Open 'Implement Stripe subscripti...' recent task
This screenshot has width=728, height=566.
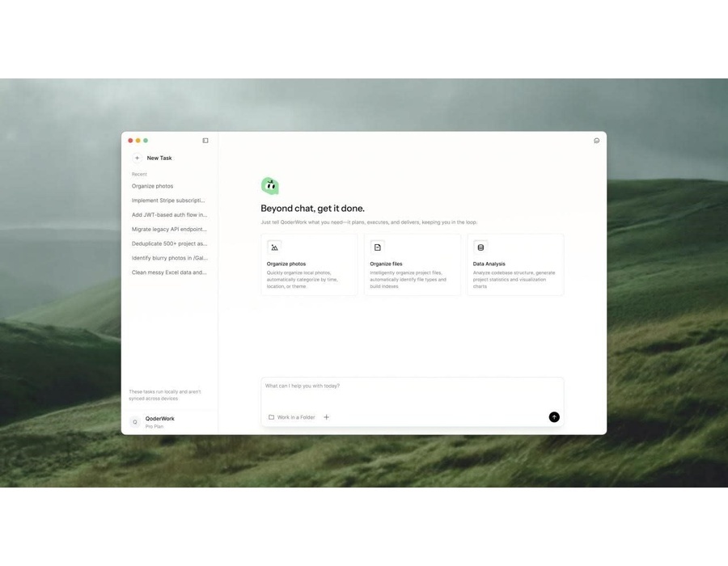(x=168, y=201)
